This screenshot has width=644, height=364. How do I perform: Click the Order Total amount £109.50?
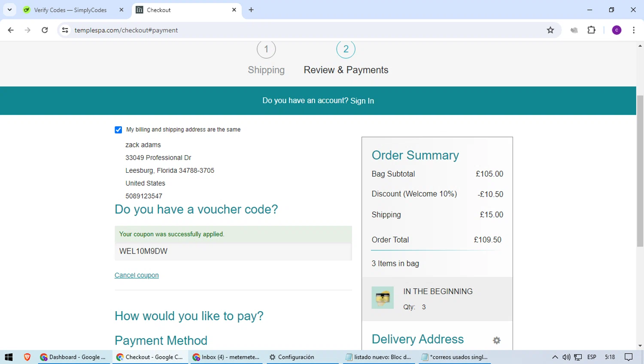click(488, 240)
